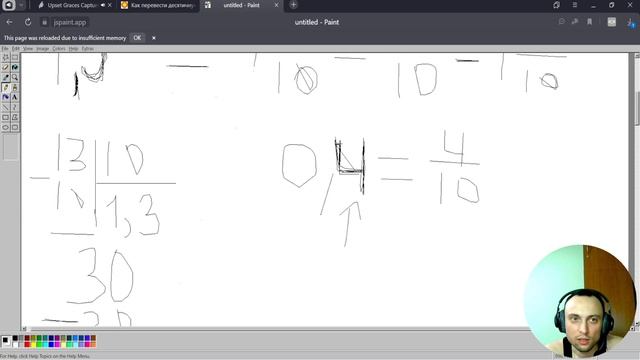Open the Edit menu

coord(16,49)
